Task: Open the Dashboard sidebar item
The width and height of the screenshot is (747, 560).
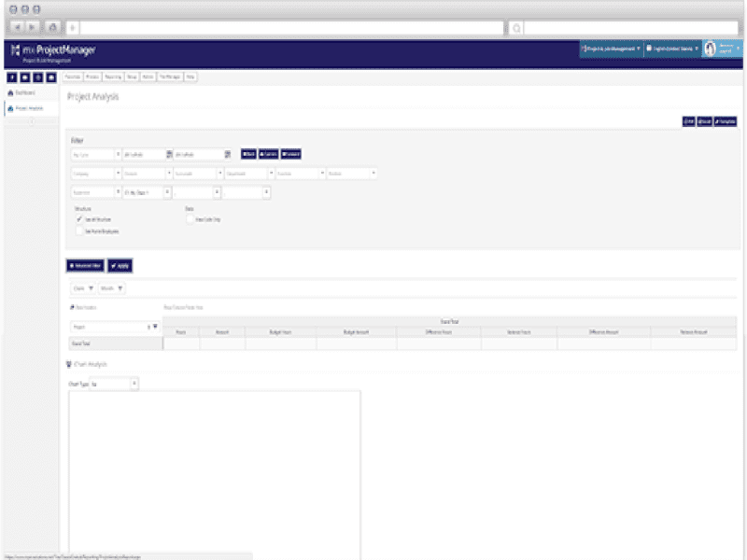Action: (x=31, y=93)
